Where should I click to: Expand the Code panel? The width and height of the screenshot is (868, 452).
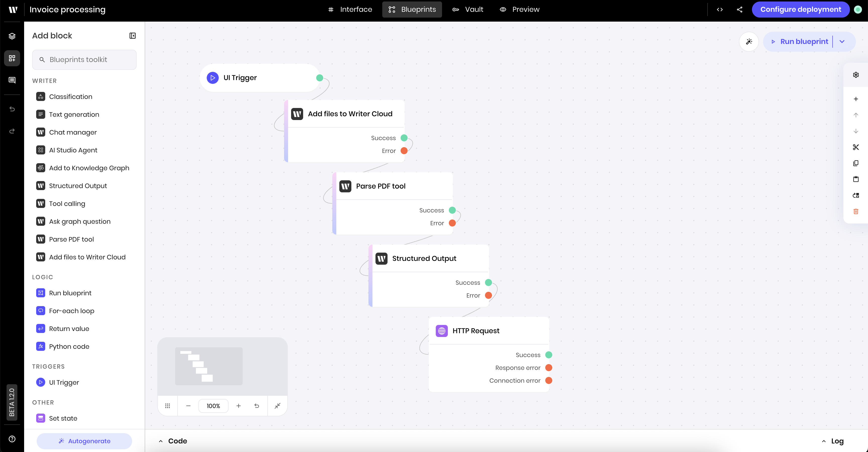pyautogui.click(x=173, y=441)
